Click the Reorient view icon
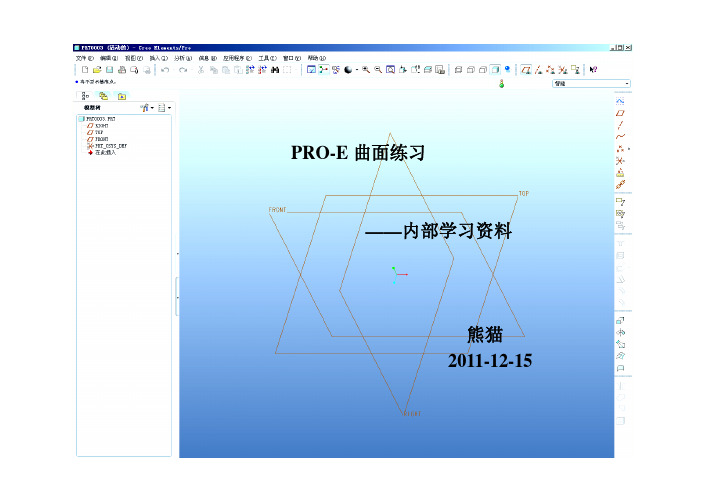This screenshot has width=702, height=496. [403, 69]
